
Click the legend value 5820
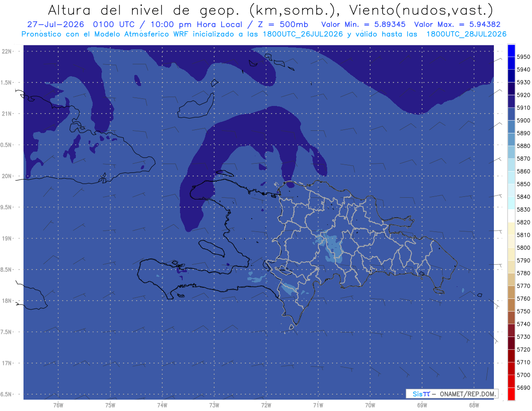[x=524, y=222]
